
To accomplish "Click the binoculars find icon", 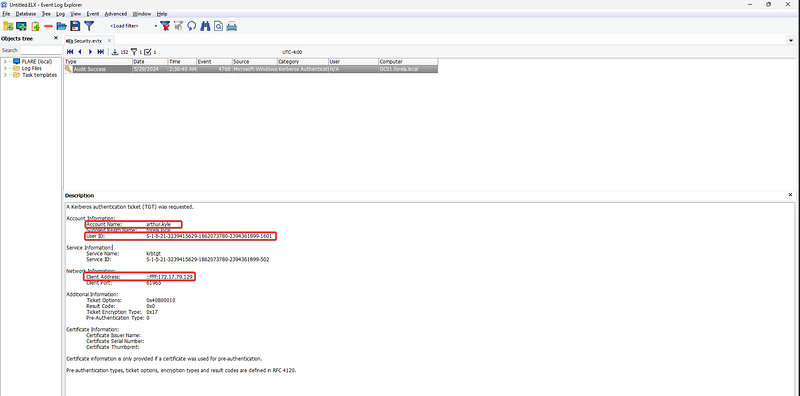I will pos(205,26).
